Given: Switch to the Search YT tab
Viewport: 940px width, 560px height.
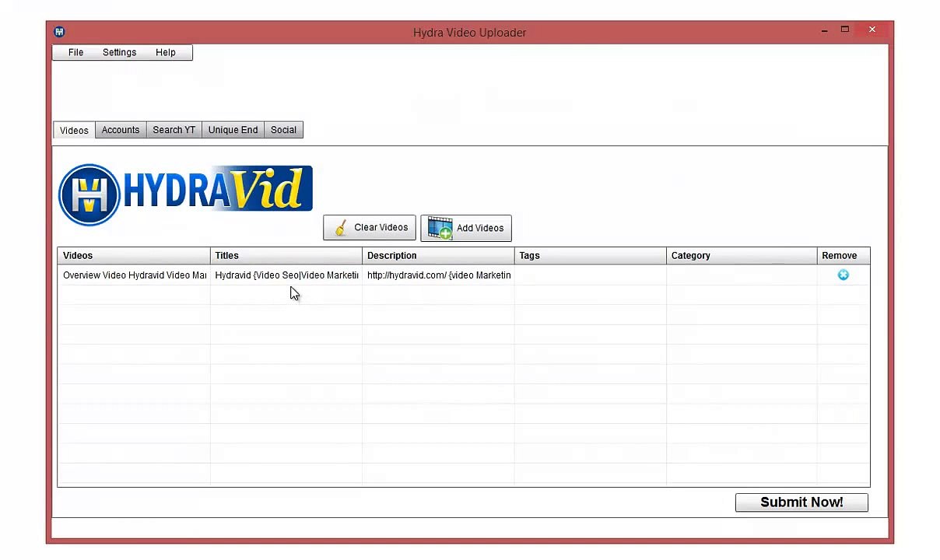Looking at the screenshot, I should [174, 130].
